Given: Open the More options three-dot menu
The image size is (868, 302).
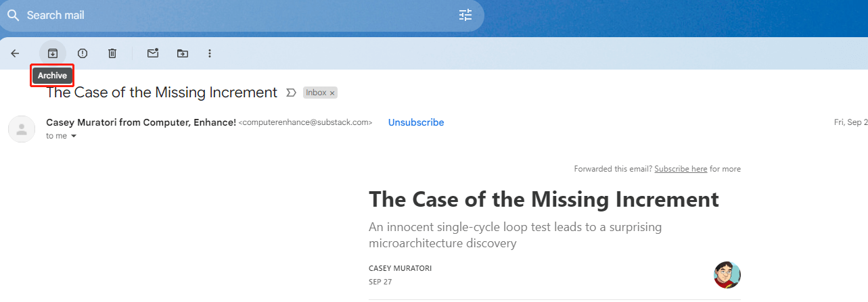Looking at the screenshot, I should point(210,53).
